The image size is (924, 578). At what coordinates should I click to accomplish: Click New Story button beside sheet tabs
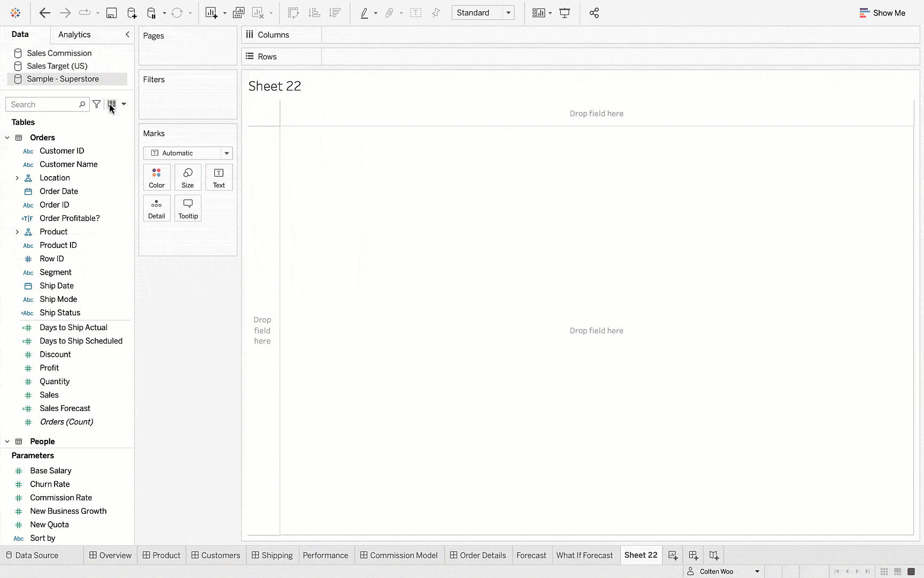[714, 556]
